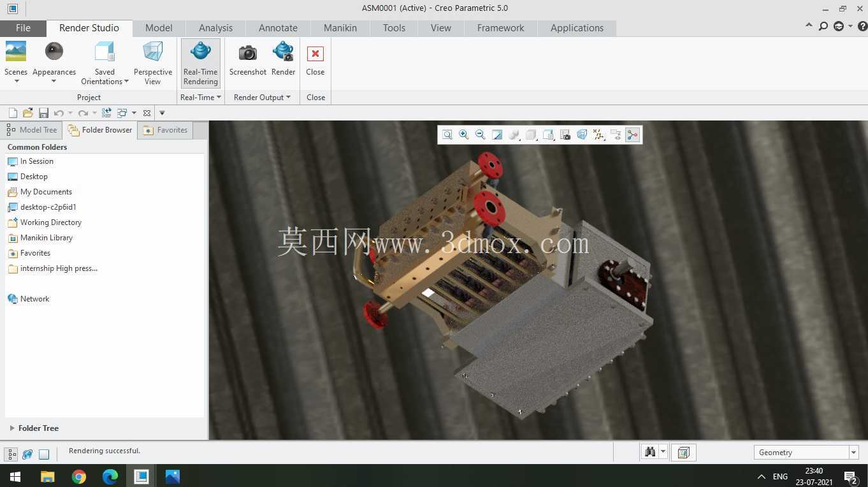Screen dimensions: 868x487
Task: Open Google Chrome from taskbar
Action: pyautogui.click(x=79, y=476)
